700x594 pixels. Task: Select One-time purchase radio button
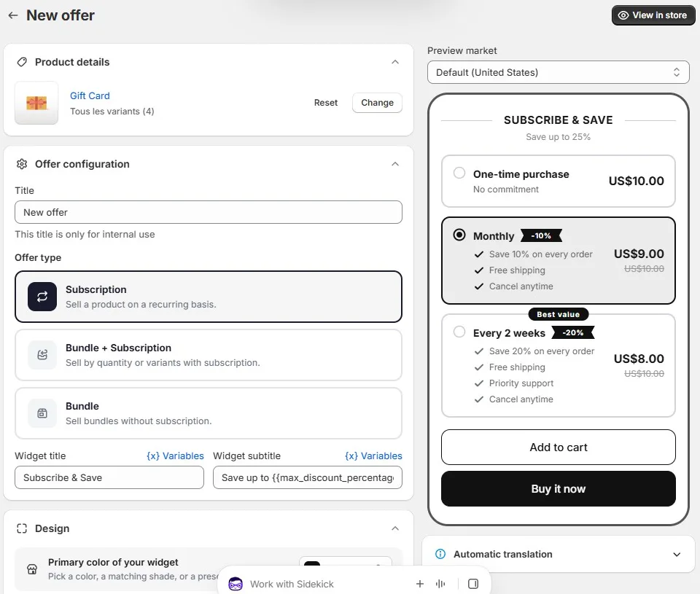[x=459, y=173]
